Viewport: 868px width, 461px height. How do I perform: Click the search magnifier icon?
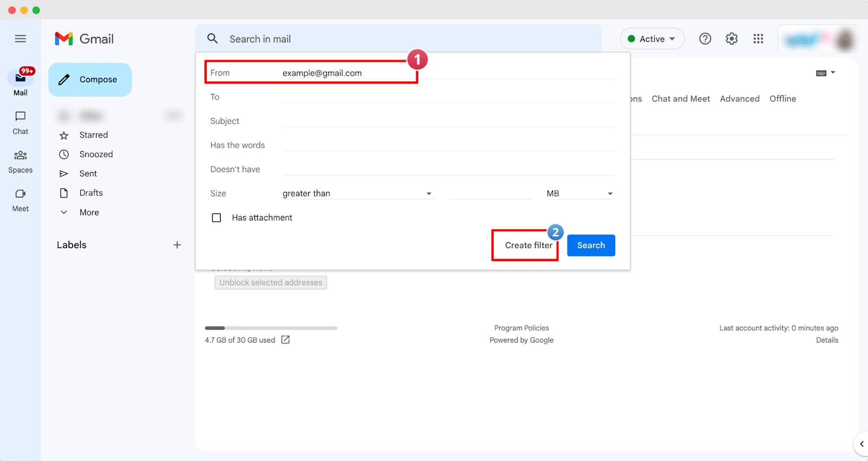(x=213, y=39)
